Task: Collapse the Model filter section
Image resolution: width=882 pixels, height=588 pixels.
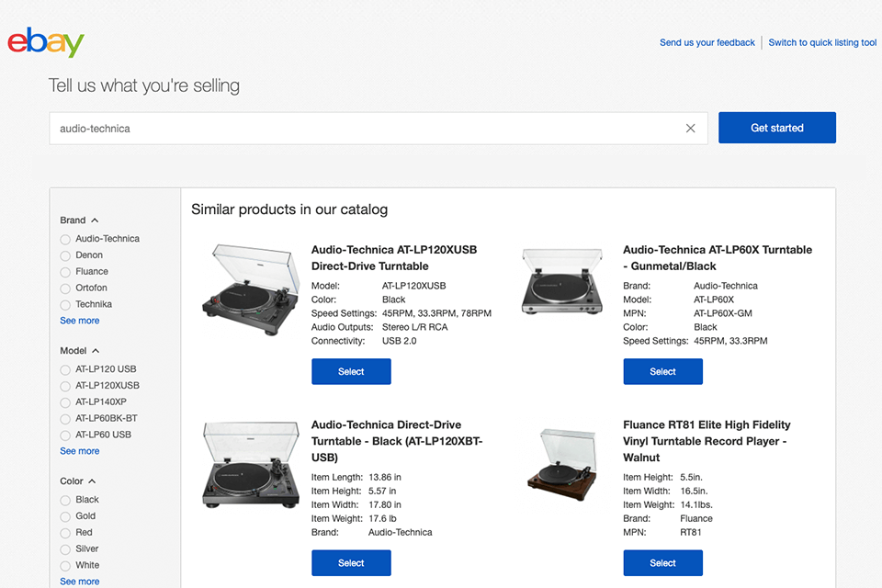Action: tap(80, 351)
